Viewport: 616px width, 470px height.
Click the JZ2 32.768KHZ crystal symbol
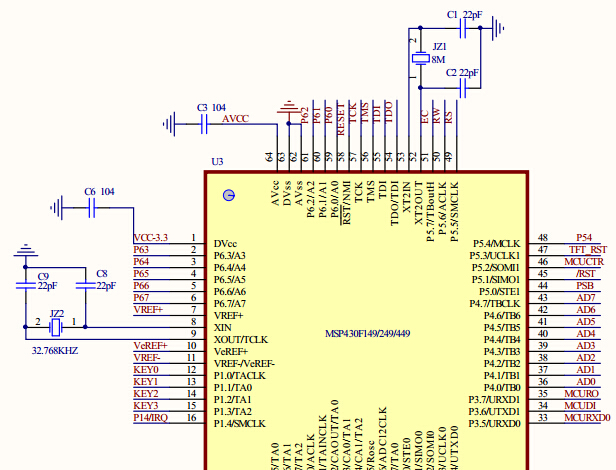(x=56, y=327)
